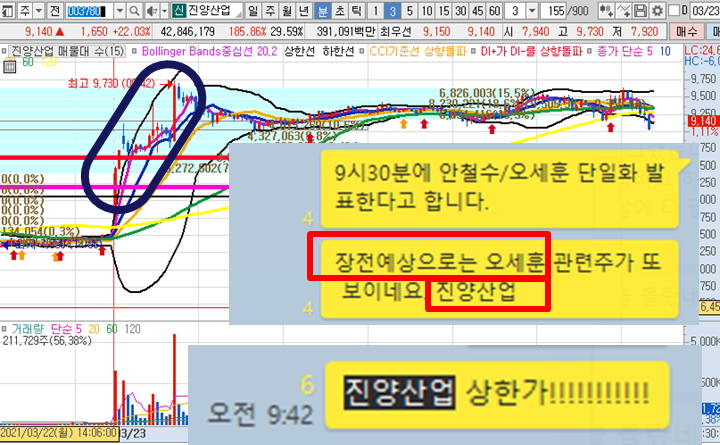Click the volume value 42,846,179
Screen dimensions: 720x445
(187, 32)
